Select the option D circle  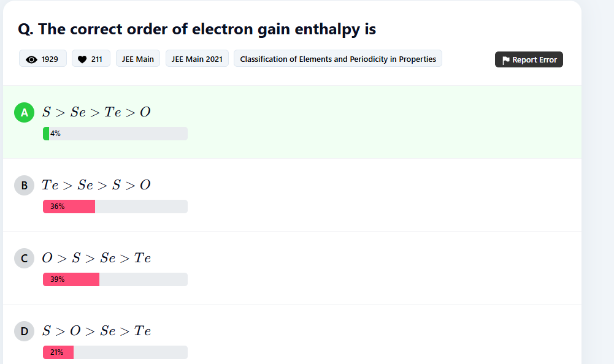coord(25,331)
